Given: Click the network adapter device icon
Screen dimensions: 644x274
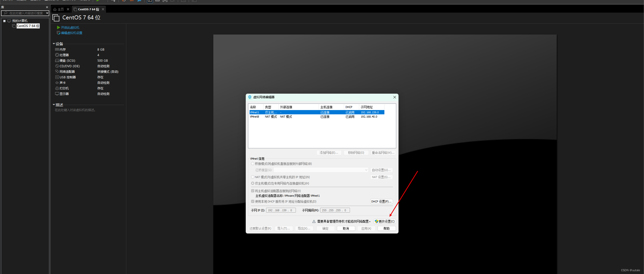Looking at the screenshot, I should click(57, 72).
